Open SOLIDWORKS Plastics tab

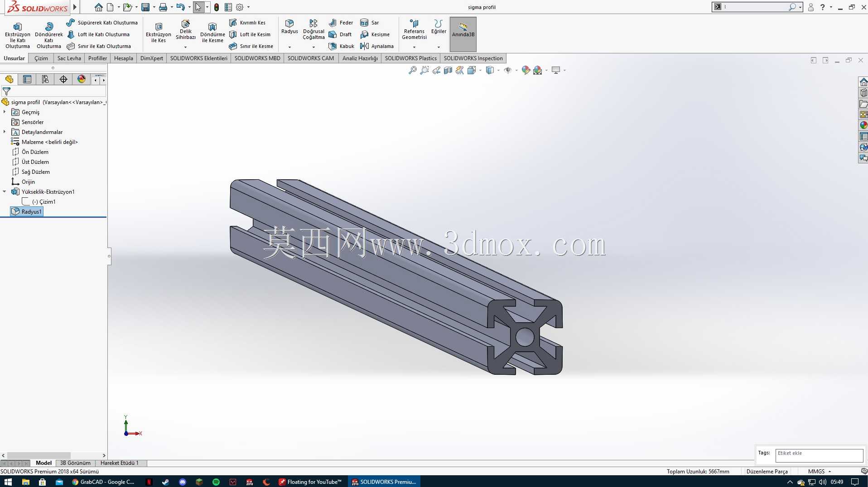tap(411, 58)
